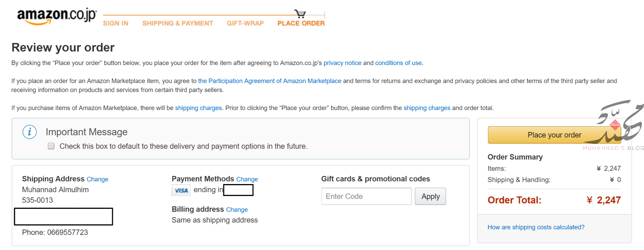Click the Place your order button
This screenshot has width=644, height=250.
coord(554,135)
